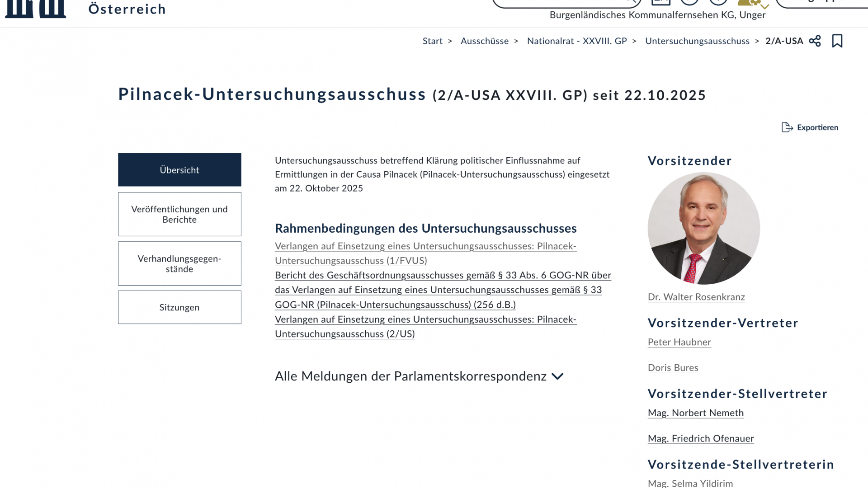
Task: Click the Exportieren export icon
Action: pyautogui.click(x=787, y=127)
